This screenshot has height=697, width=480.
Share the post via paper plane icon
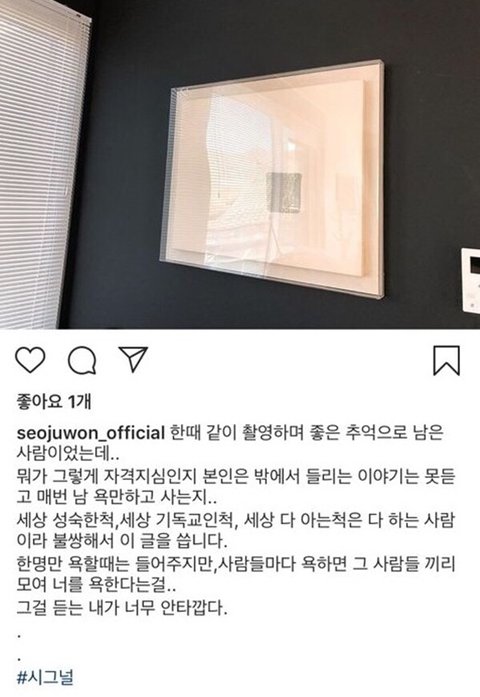[x=133, y=359]
